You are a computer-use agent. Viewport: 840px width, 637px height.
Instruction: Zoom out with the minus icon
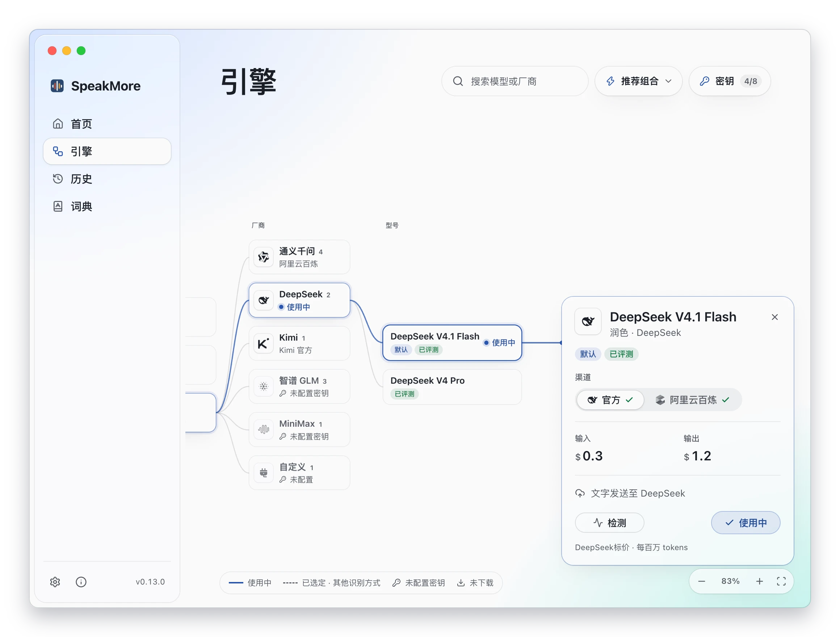click(702, 582)
